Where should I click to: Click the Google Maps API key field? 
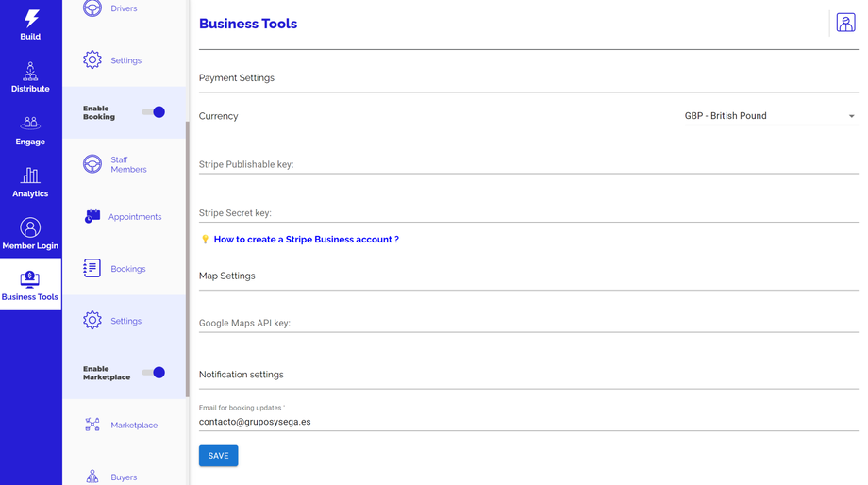pos(528,323)
